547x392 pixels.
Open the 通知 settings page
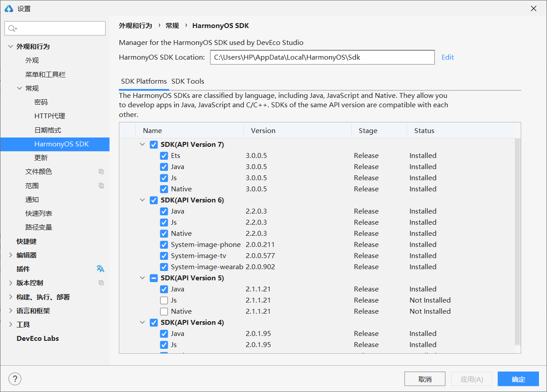click(x=32, y=199)
